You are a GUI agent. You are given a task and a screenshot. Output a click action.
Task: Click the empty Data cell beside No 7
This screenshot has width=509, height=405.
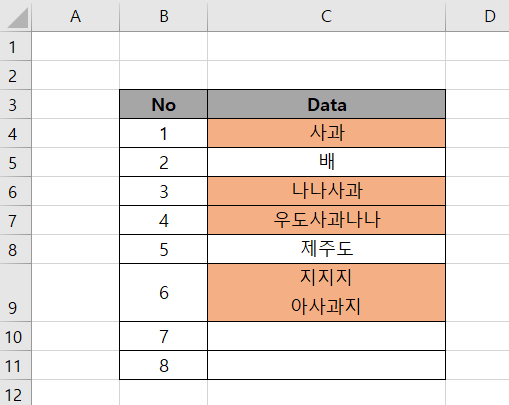326,336
